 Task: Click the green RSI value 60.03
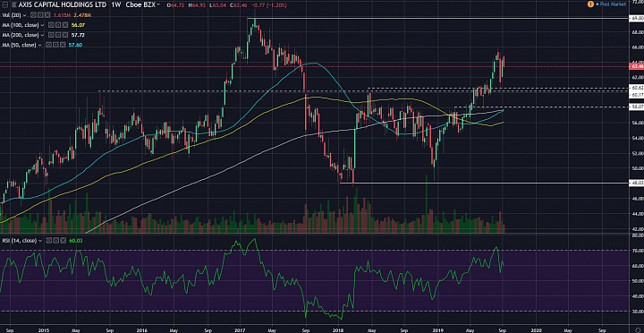[76, 241]
